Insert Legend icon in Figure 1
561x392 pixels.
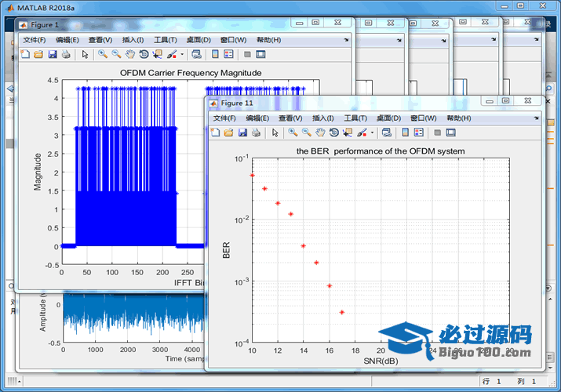pos(228,54)
